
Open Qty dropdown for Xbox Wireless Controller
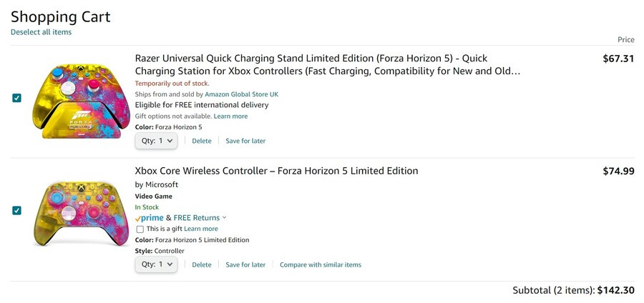(157, 264)
